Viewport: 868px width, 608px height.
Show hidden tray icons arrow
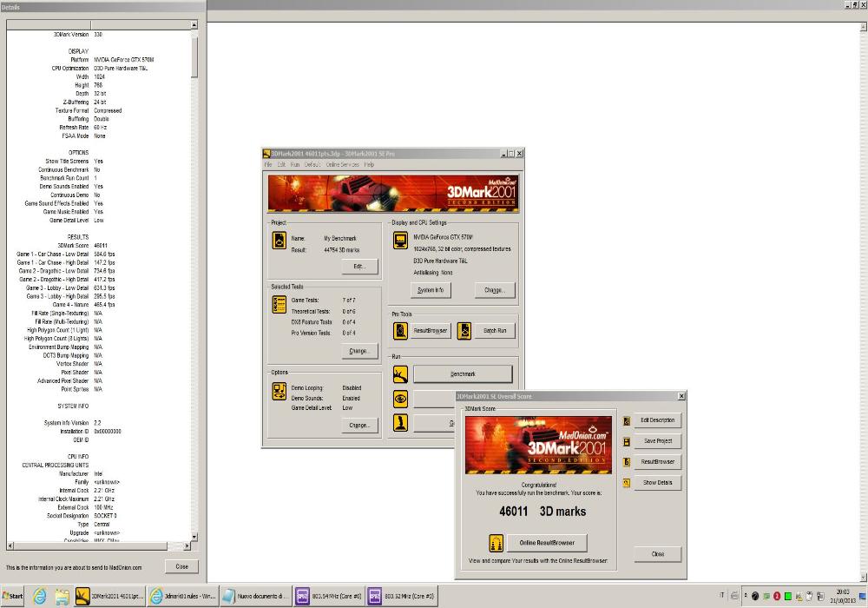click(745, 596)
